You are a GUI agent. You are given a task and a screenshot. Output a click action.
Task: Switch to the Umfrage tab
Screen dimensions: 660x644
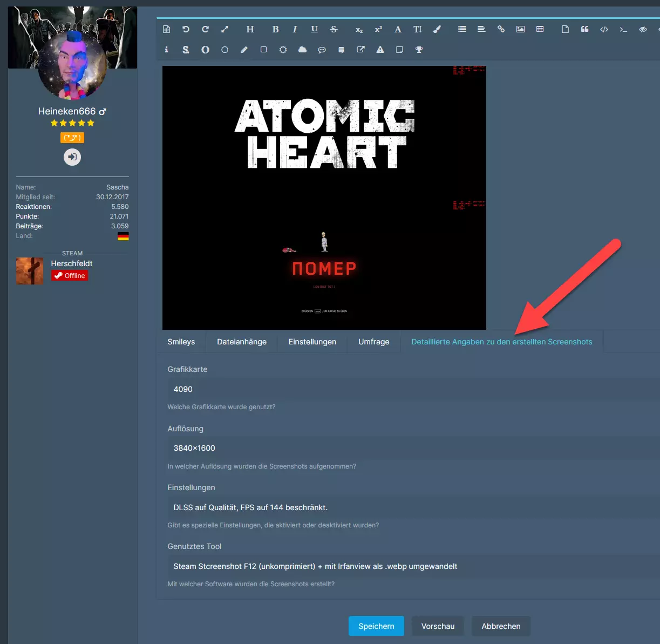click(374, 342)
